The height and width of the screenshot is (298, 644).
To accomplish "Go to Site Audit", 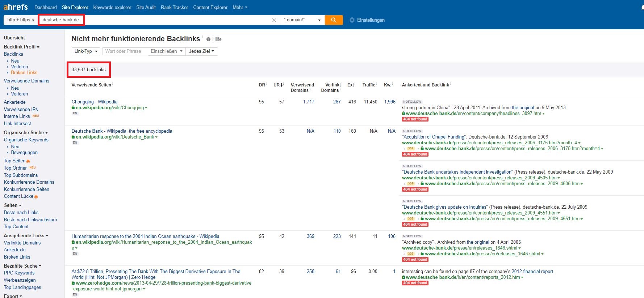I will 146,7.
